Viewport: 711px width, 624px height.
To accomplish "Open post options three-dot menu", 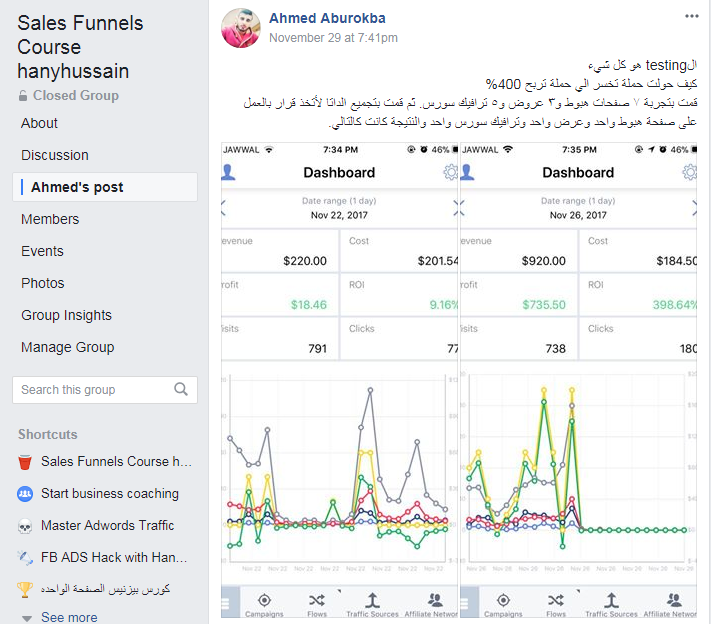I will pos(692,16).
